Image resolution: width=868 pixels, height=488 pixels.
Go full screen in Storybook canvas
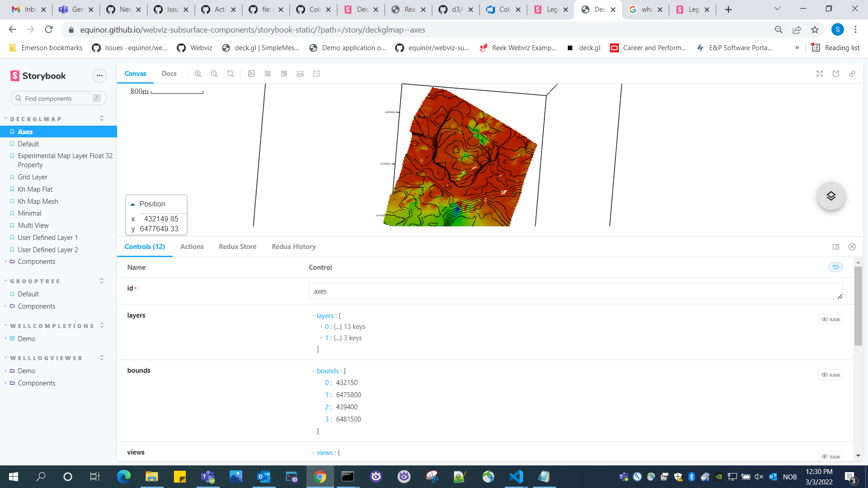pyautogui.click(x=820, y=74)
